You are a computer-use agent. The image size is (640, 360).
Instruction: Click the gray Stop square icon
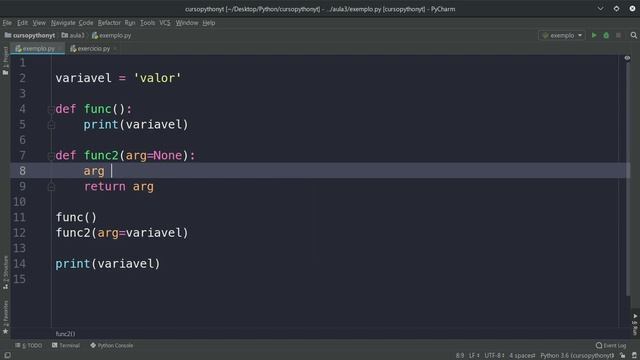click(618, 36)
